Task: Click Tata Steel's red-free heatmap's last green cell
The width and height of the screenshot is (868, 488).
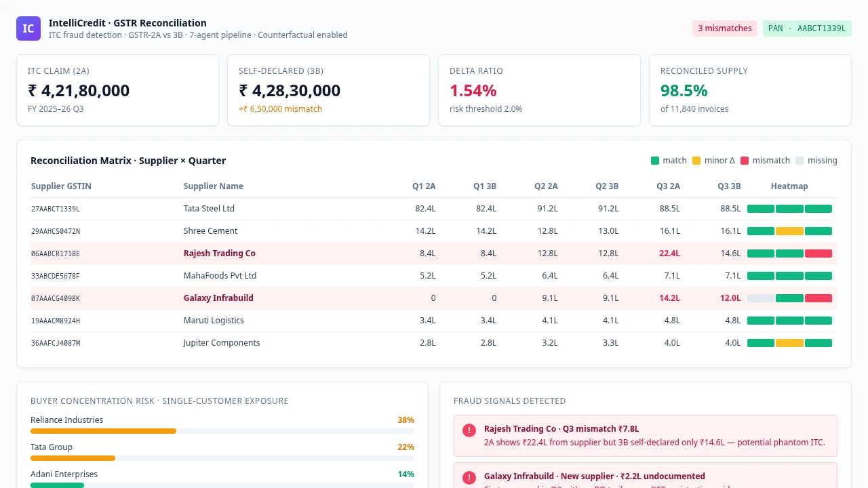Action: (x=818, y=209)
